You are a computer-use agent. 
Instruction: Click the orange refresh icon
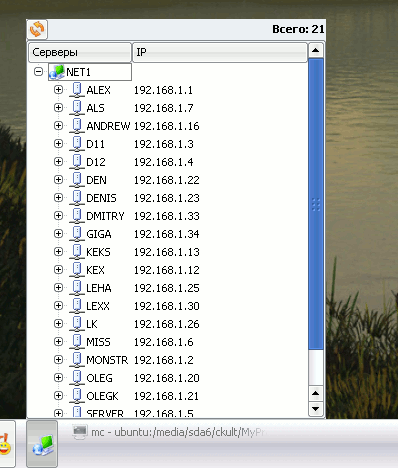37,29
